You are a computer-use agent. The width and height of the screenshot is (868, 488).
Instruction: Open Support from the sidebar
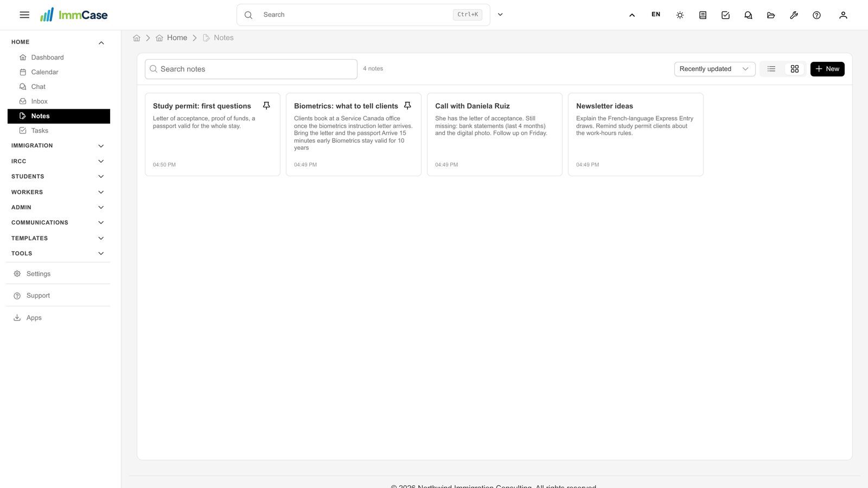[x=59, y=296]
